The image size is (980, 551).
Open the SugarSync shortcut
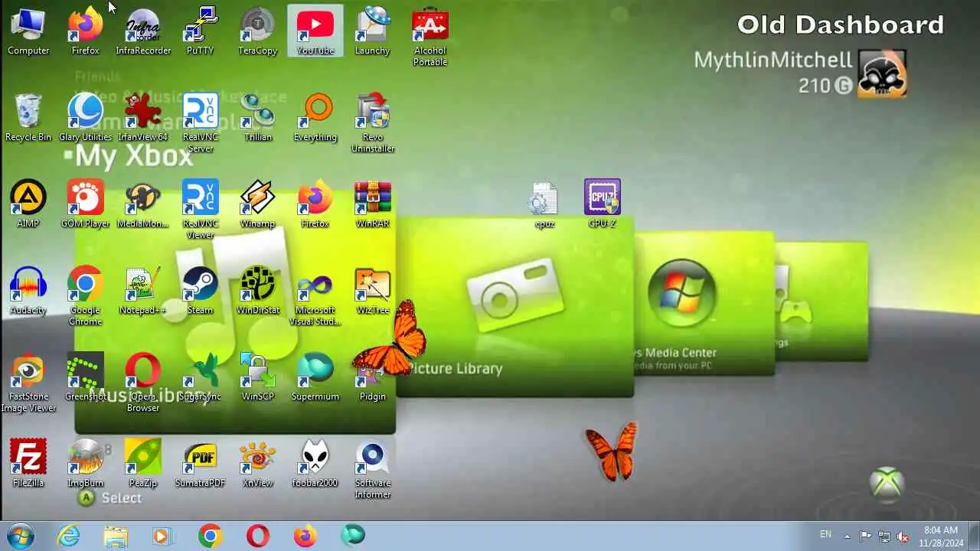[x=201, y=377]
